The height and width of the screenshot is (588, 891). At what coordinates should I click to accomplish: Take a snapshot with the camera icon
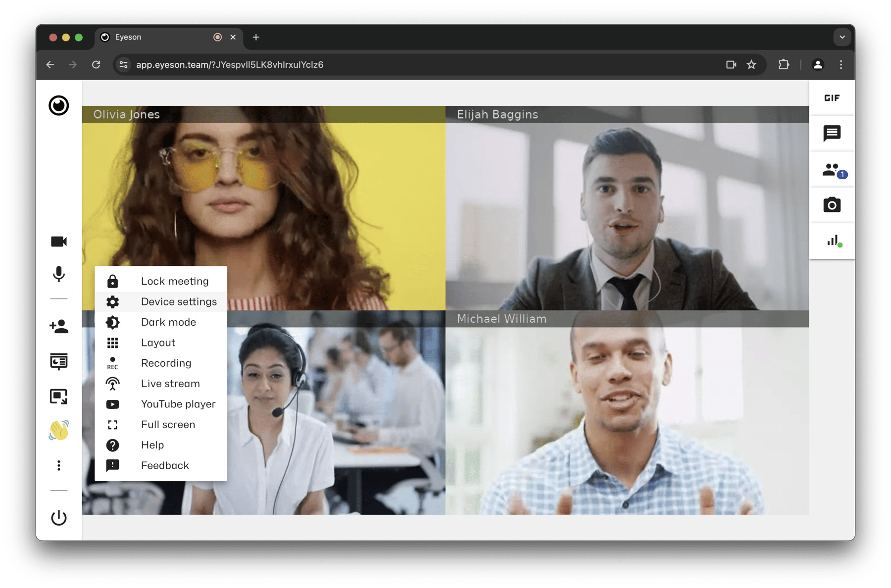click(x=832, y=205)
